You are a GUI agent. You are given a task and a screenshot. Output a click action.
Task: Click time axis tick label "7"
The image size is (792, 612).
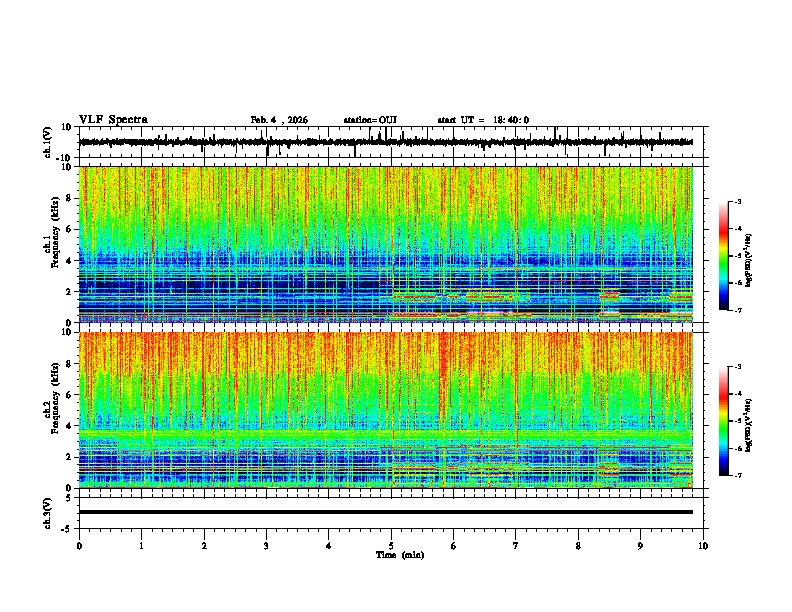[516, 546]
